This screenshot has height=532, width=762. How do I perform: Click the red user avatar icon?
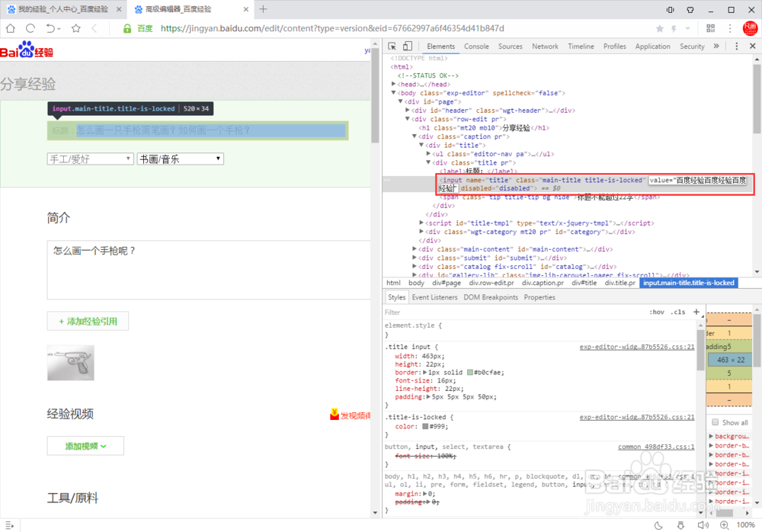(751, 28)
